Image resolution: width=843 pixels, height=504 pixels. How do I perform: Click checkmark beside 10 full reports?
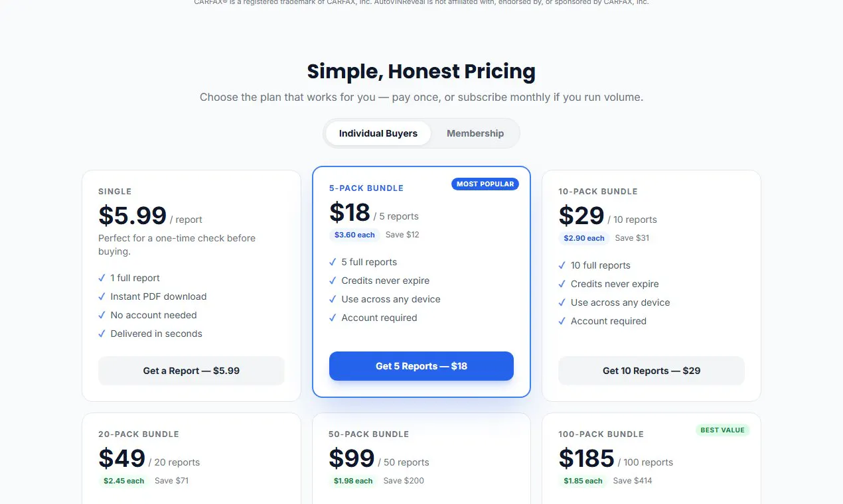pyautogui.click(x=562, y=265)
